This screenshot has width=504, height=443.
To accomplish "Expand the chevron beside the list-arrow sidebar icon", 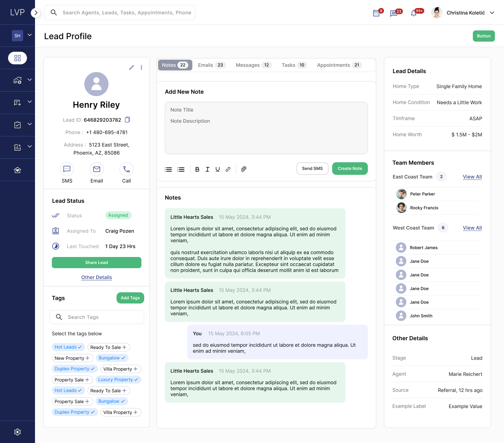I will pos(30,102).
